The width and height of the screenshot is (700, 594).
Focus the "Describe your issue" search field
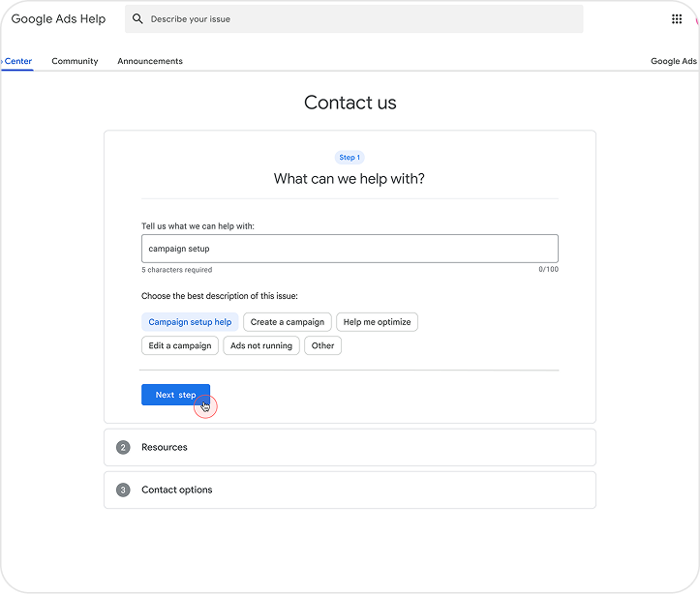(x=358, y=19)
